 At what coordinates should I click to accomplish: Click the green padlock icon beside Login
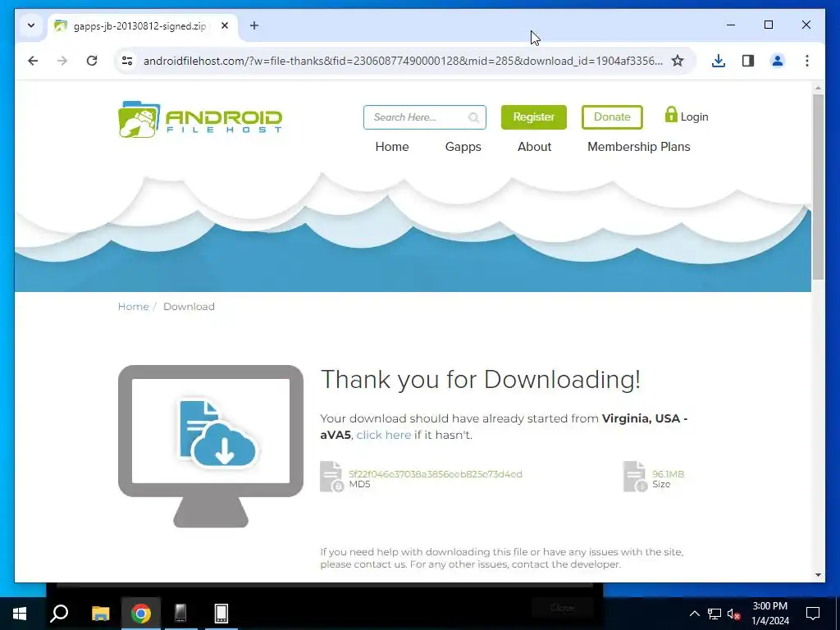[x=671, y=114]
